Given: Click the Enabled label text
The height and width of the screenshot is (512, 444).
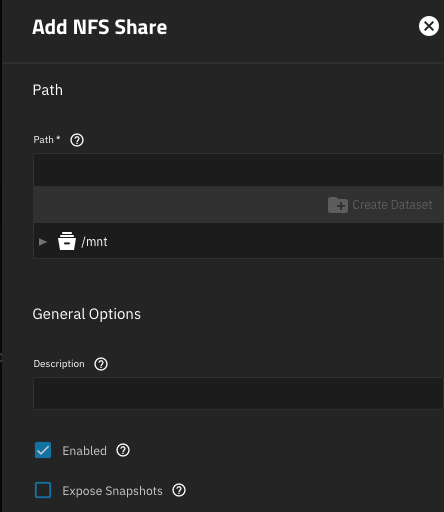Looking at the screenshot, I should point(85,451).
